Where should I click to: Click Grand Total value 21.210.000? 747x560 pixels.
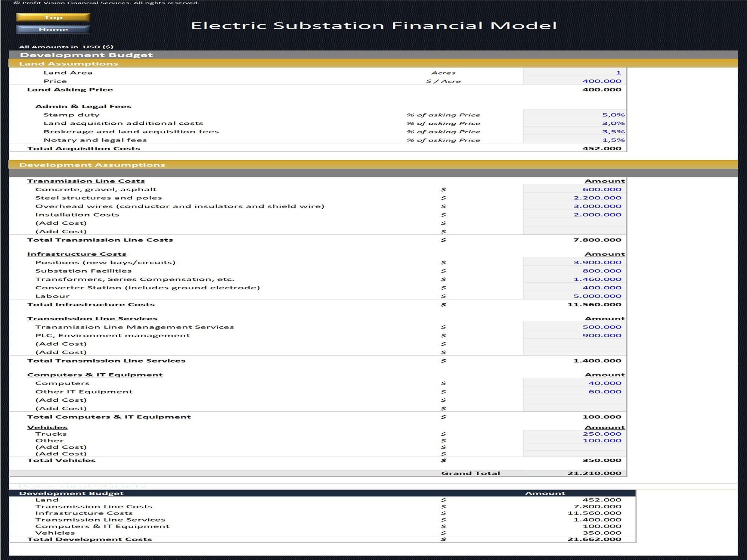pos(594,473)
